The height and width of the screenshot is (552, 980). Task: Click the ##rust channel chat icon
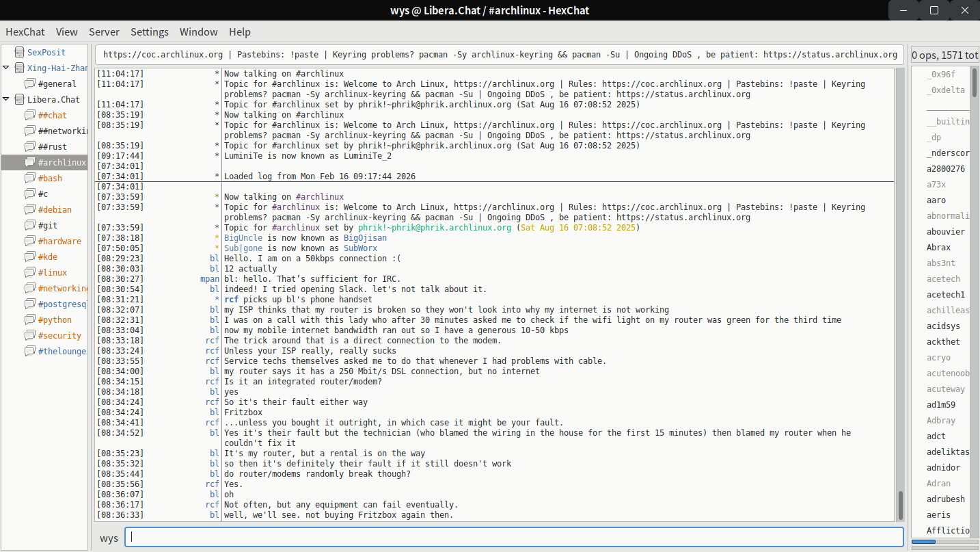click(30, 146)
